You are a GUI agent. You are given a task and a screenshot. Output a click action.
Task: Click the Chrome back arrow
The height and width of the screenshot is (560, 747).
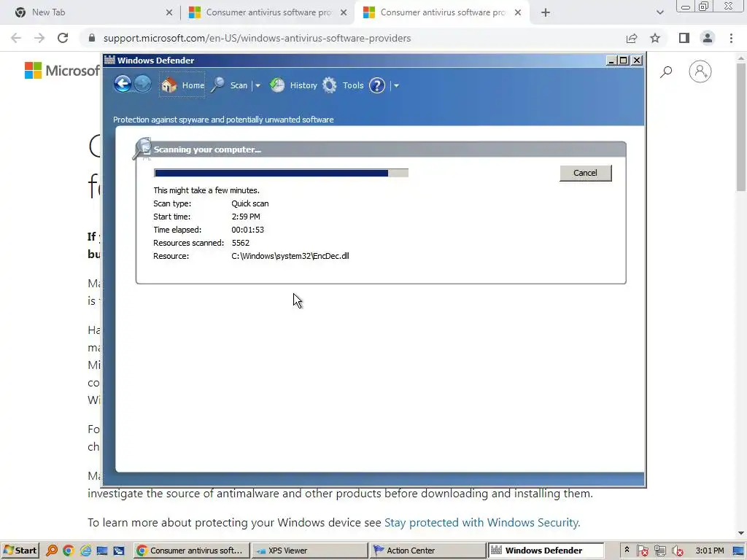pos(16,38)
